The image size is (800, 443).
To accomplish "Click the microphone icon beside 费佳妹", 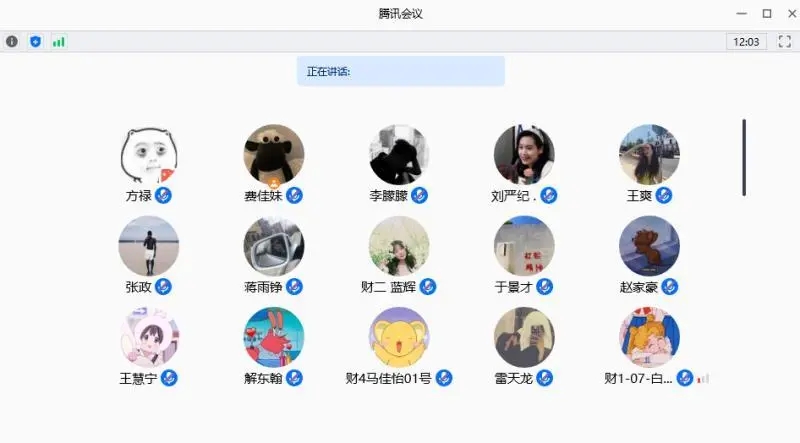I will (294, 195).
